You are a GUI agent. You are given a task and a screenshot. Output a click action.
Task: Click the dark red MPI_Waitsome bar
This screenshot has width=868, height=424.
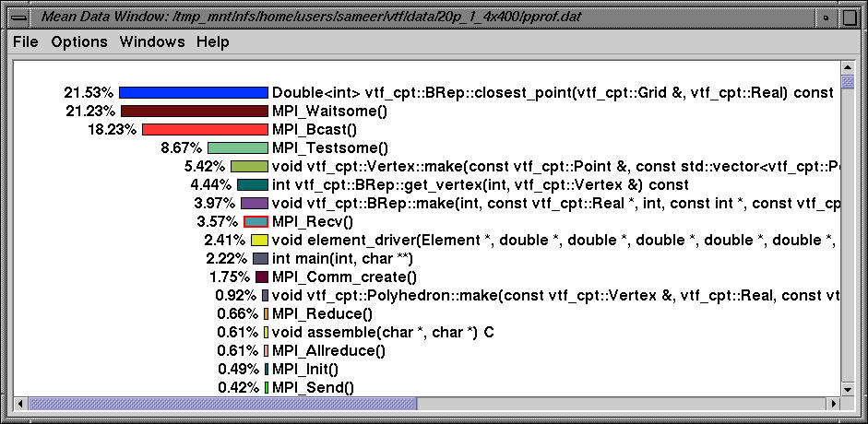195,112
